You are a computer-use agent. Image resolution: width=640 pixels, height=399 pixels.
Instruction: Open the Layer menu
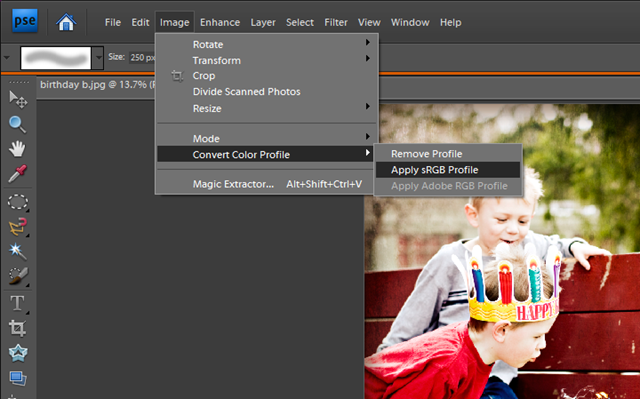263,22
